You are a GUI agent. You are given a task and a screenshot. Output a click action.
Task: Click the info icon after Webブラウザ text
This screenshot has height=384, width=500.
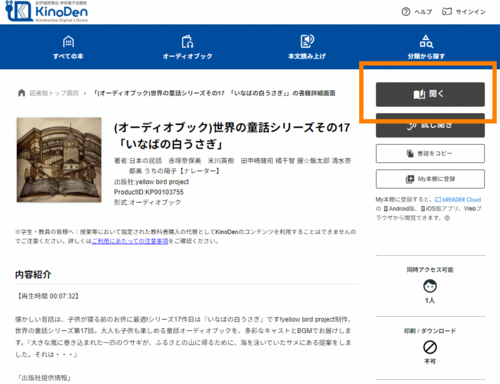tap(447, 218)
